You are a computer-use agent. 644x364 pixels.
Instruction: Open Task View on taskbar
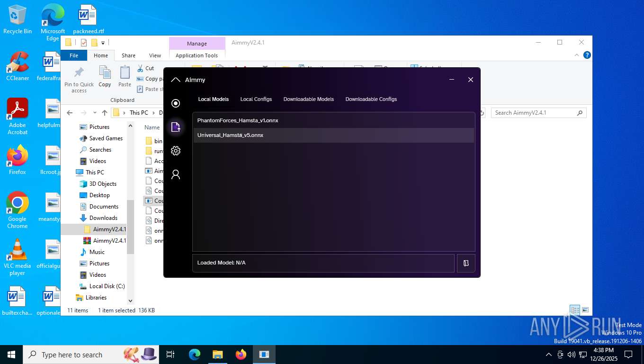[x=170, y=355]
